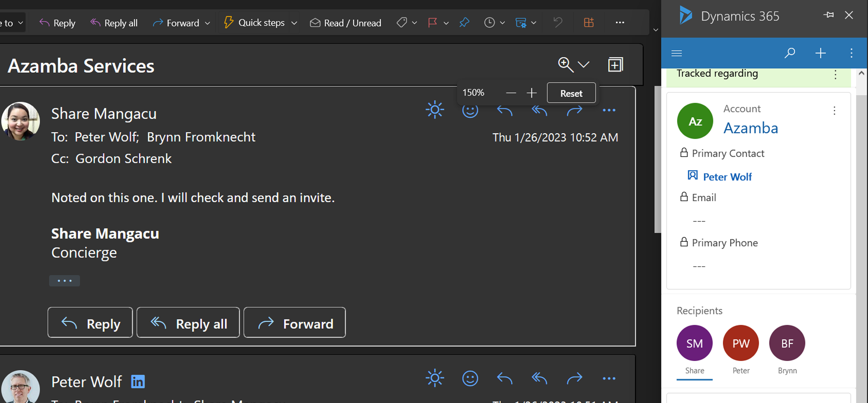Image resolution: width=868 pixels, height=403 pixels.
Task: Expand the Forward options dropdown arrow
Action: 208,23
